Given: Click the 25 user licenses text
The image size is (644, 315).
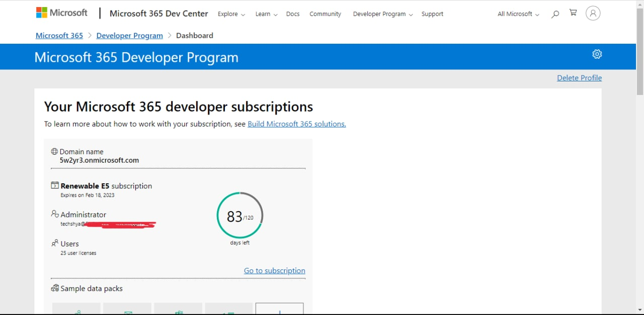Looking at the screenshot, I should (x=78, y=253).
